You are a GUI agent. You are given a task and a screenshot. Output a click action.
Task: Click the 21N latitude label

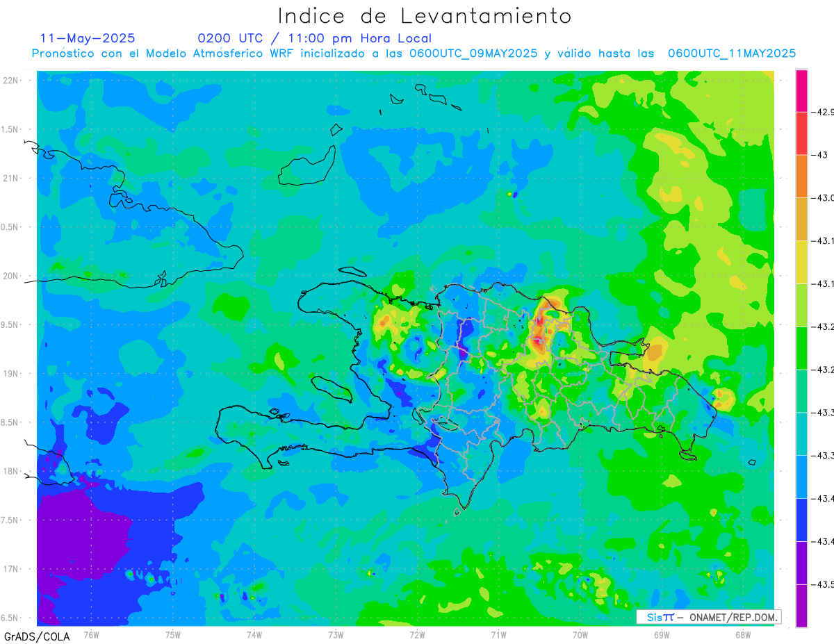pyautogui.click(x=10, y=179)
